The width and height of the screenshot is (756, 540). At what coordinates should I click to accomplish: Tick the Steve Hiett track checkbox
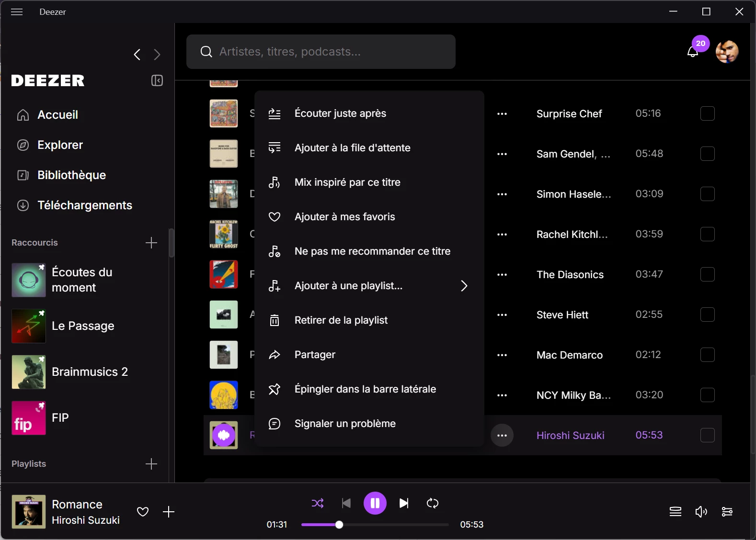[708, 315]
